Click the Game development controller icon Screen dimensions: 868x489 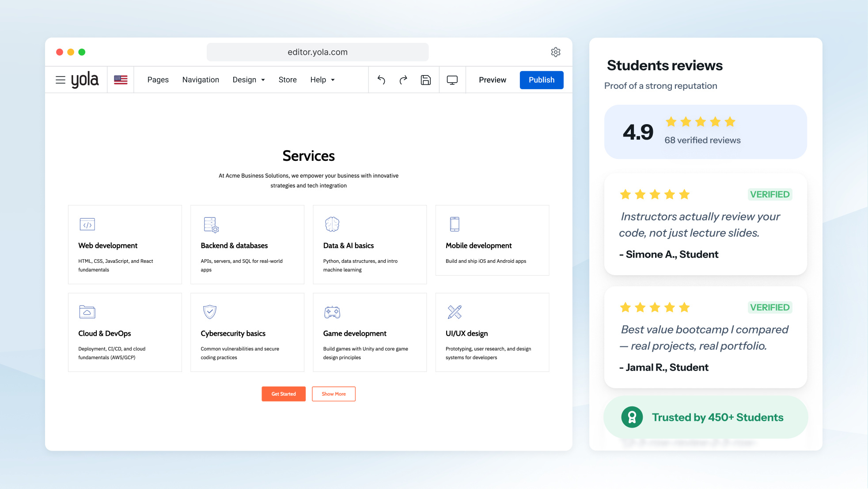pos(332,312)
